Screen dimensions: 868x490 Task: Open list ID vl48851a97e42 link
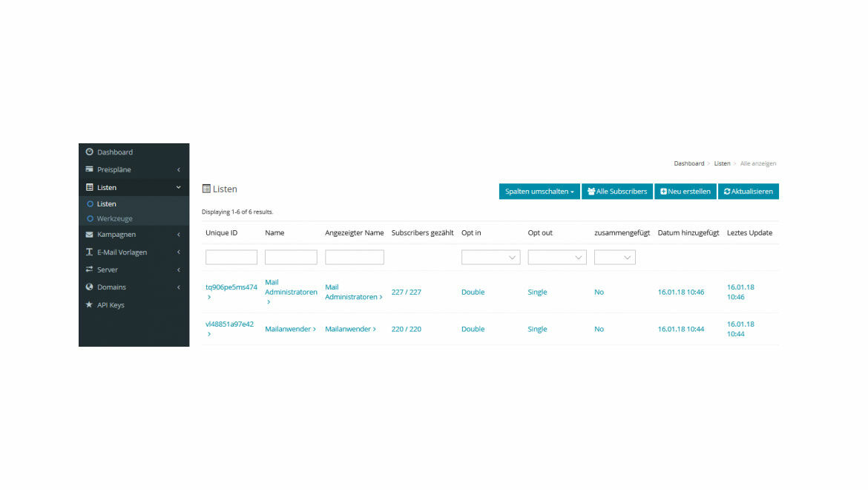(x=229, y=324)
